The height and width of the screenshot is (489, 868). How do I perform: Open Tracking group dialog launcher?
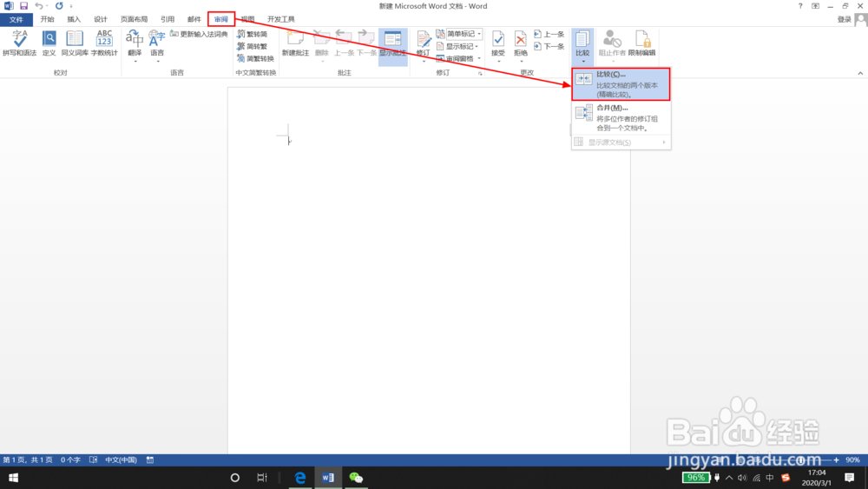(480, 73)
